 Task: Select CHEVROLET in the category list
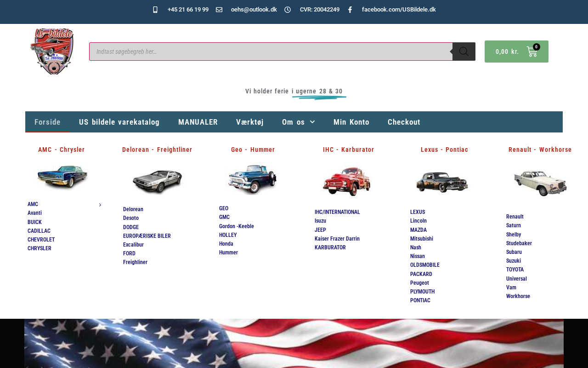(41, 240)
